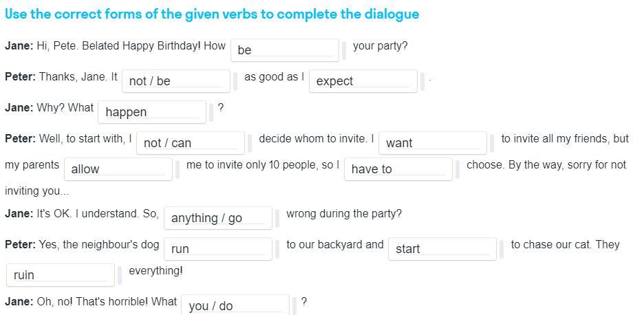Select the 'you / do' input field
644x315 pixels.
tap(235, 305)
